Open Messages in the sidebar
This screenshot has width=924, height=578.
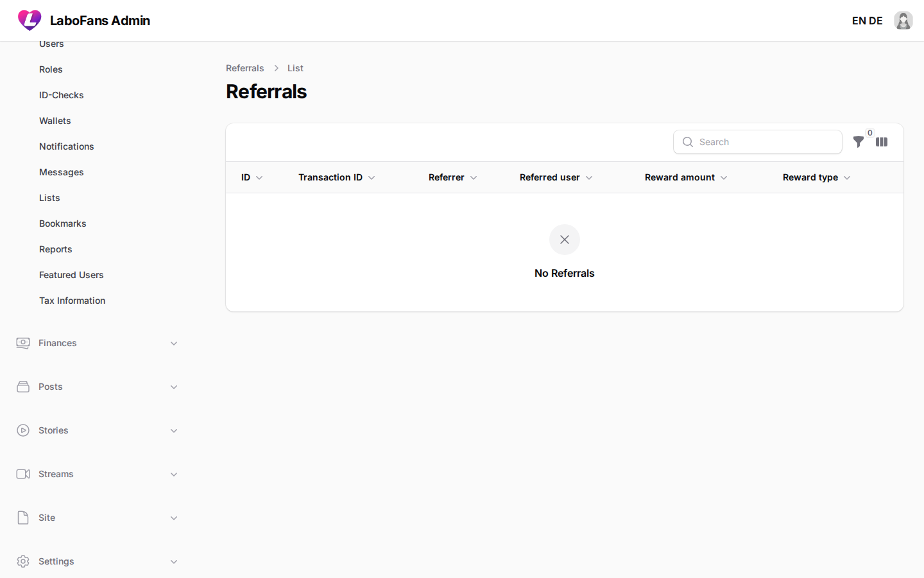[x=62, y=172]
